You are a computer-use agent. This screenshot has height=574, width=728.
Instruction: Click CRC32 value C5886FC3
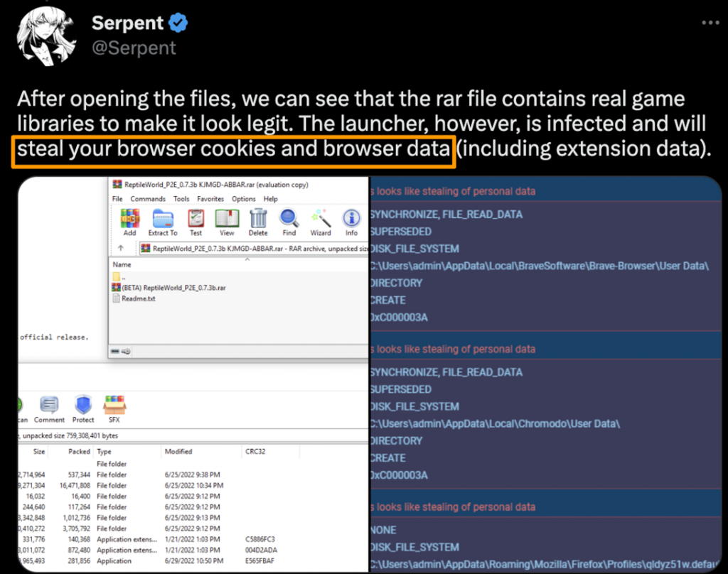260,539
